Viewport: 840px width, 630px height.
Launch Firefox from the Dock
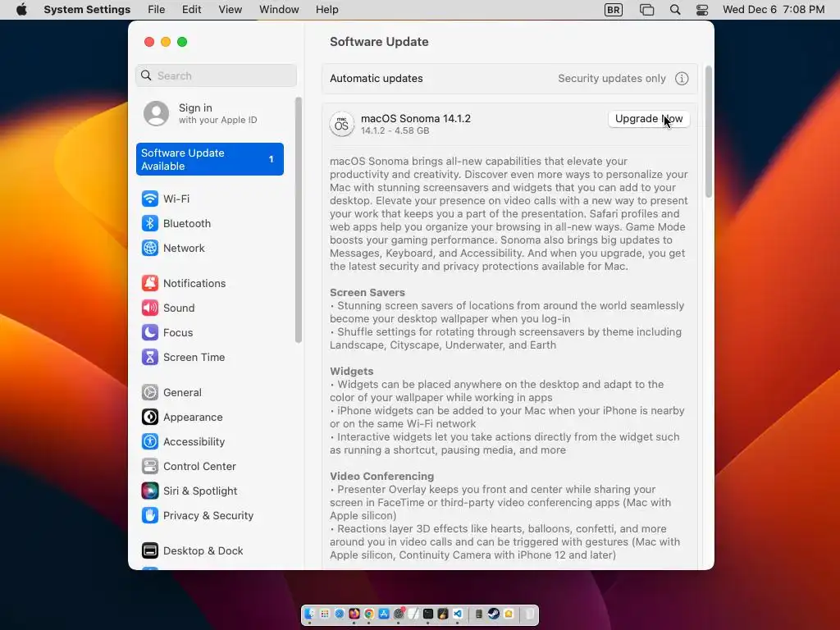click(x=354, y=614)
